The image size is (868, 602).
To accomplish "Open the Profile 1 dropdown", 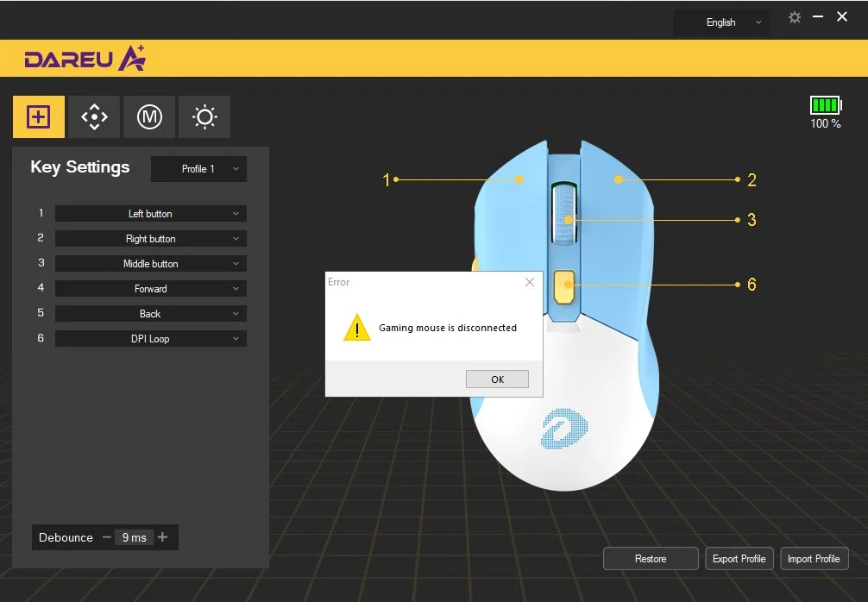I will [x=198, y=169].
